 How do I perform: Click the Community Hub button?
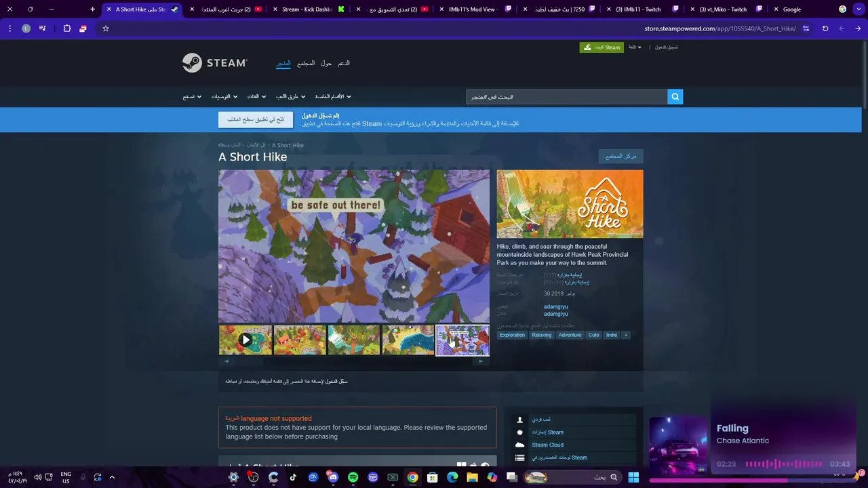tap(620, 157)
